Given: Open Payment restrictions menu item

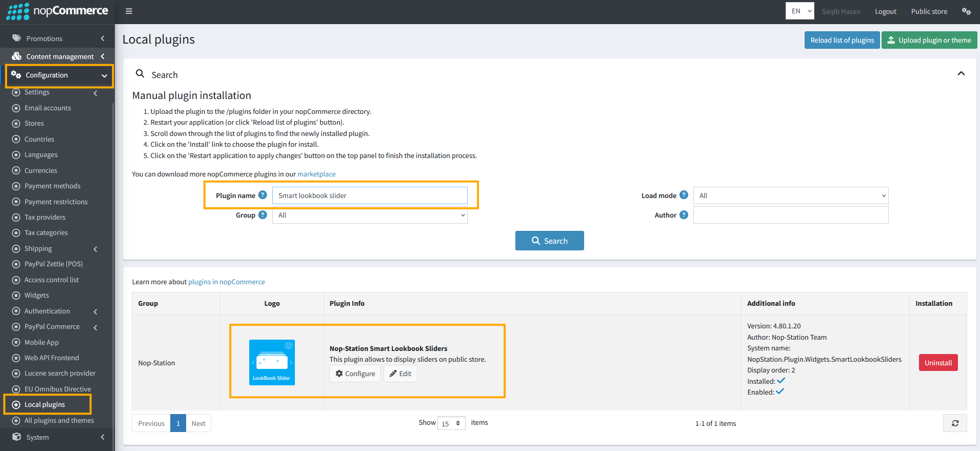Looking at the screenshot, I should [56, 202].
